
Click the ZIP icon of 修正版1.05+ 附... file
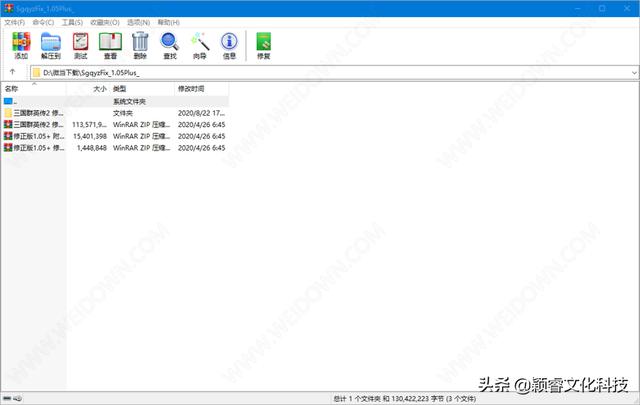(8, 136)
